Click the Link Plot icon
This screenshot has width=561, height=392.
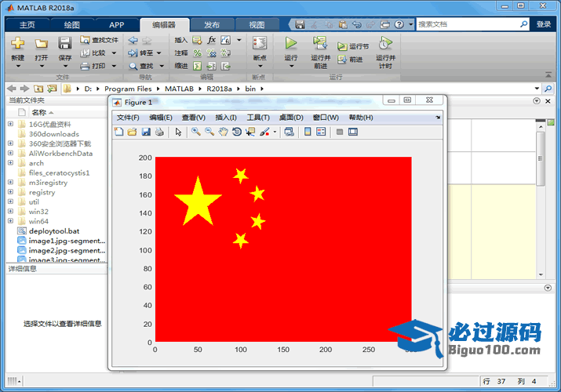pyautogui.click(x=289, y=132)
